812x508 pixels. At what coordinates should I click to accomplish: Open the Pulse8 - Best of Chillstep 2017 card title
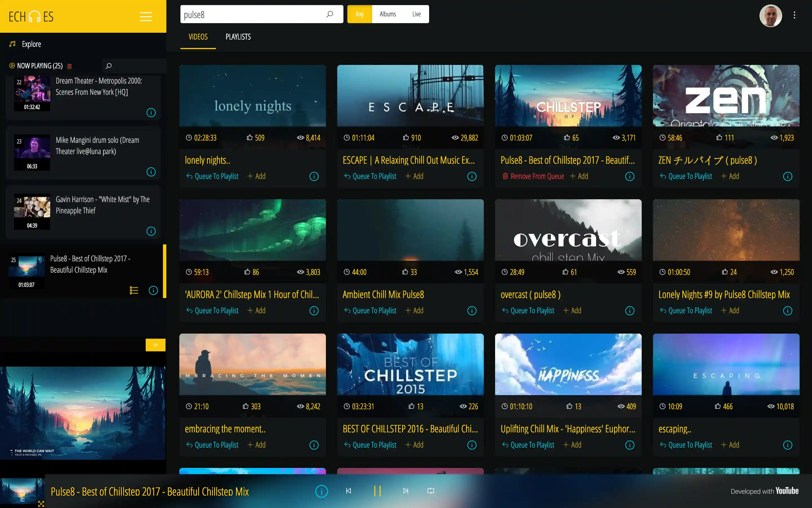568,160
